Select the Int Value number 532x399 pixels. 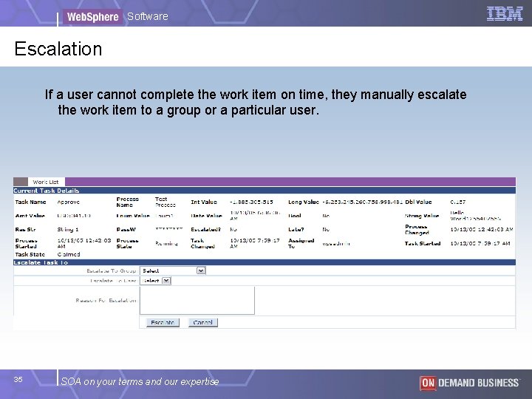pyautogui.click(x=251, y=202)
